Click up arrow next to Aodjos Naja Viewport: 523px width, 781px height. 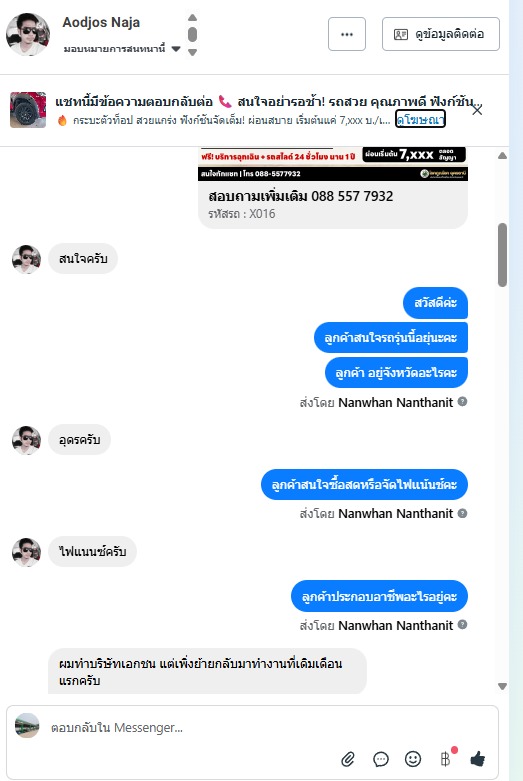coord(193,18)
